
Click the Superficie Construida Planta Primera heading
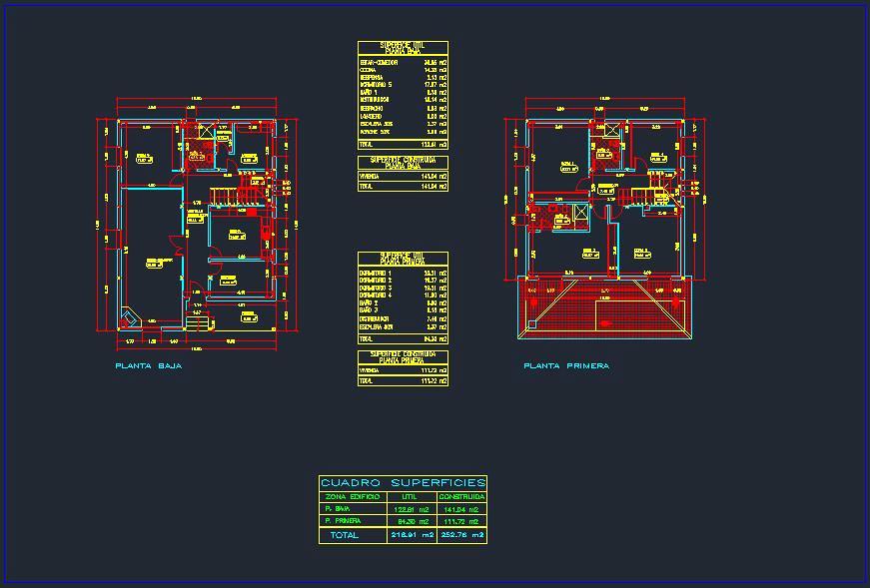(403, 356)
